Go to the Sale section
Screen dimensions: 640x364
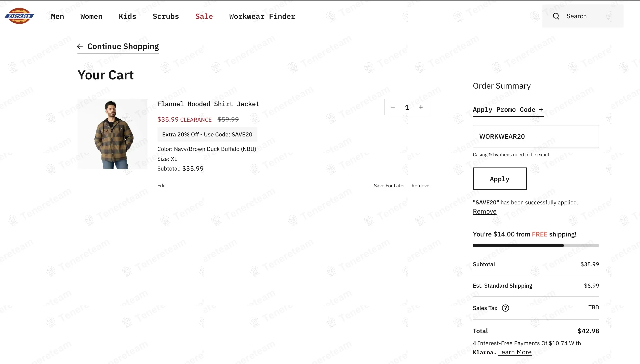point(204,17)
